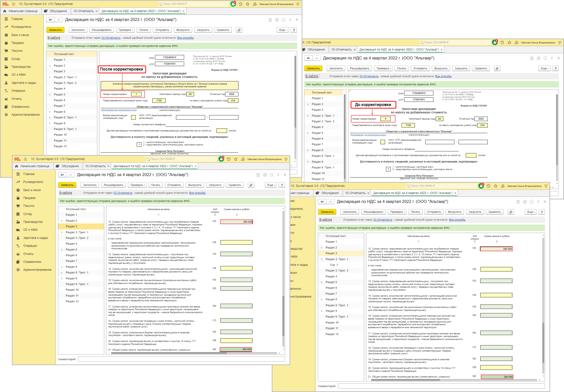Screen dimensions: 564x392
Task: Click the В работе status link in the 240 000 window
Action: point(326,220)
